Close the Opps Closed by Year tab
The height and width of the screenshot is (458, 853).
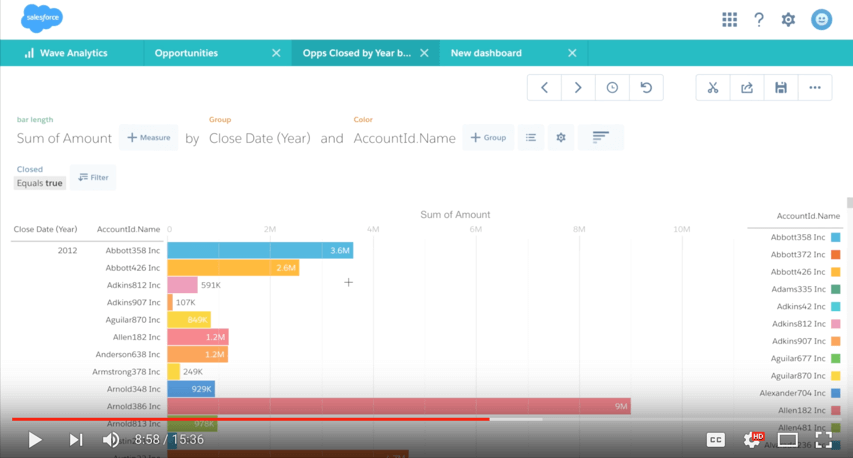(x=424, y=53)
